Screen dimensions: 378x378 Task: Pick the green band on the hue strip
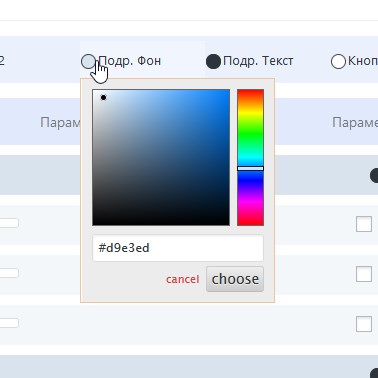[250, 135]
